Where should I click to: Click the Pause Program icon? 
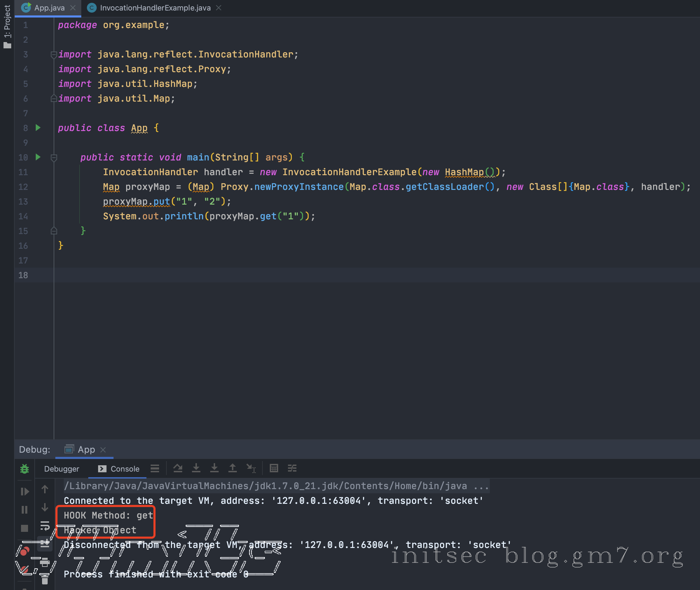tap(25, 510)
